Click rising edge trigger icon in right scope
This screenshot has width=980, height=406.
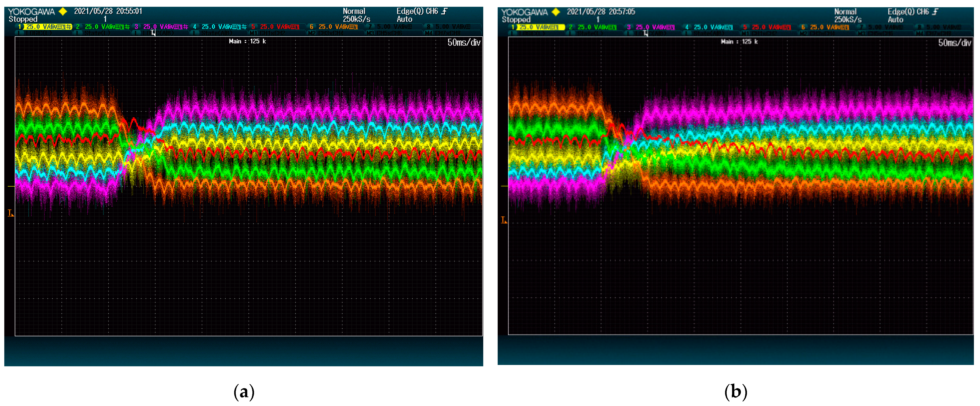[x=936, y=12]
